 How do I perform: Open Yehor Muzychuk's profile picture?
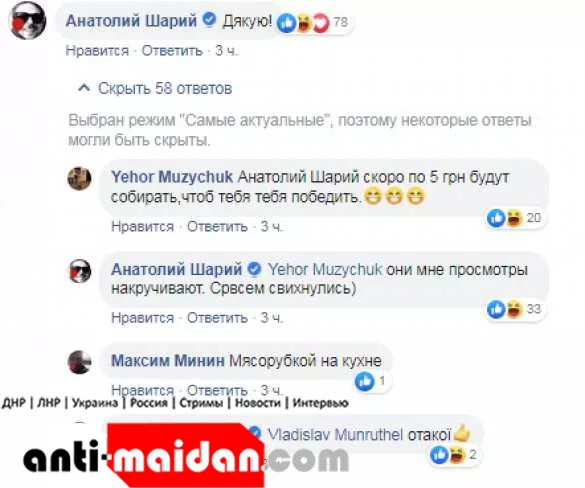79,179
